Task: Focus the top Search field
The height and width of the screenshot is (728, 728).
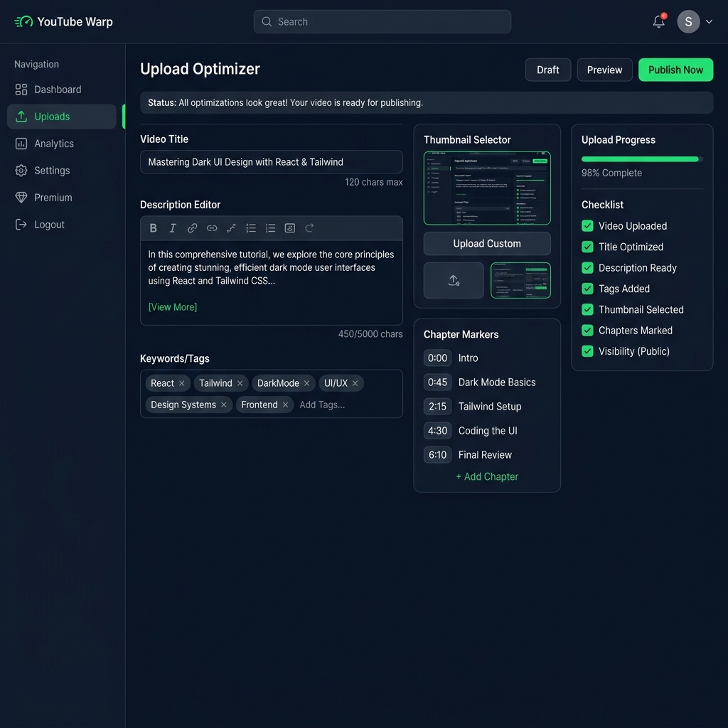Action: click(x=382, y=22)
